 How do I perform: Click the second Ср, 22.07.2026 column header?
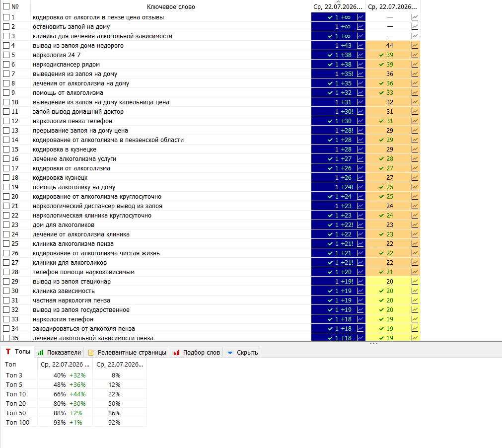point(392,7)
